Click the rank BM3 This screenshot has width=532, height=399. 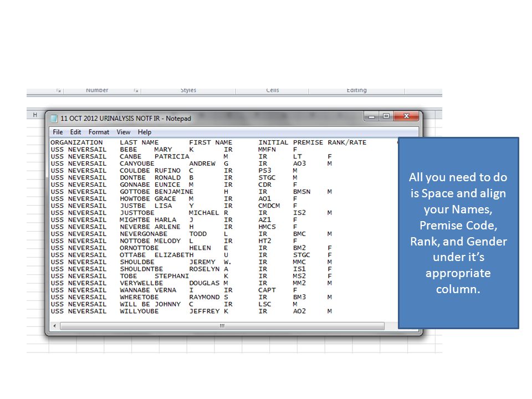click(300, 297)
